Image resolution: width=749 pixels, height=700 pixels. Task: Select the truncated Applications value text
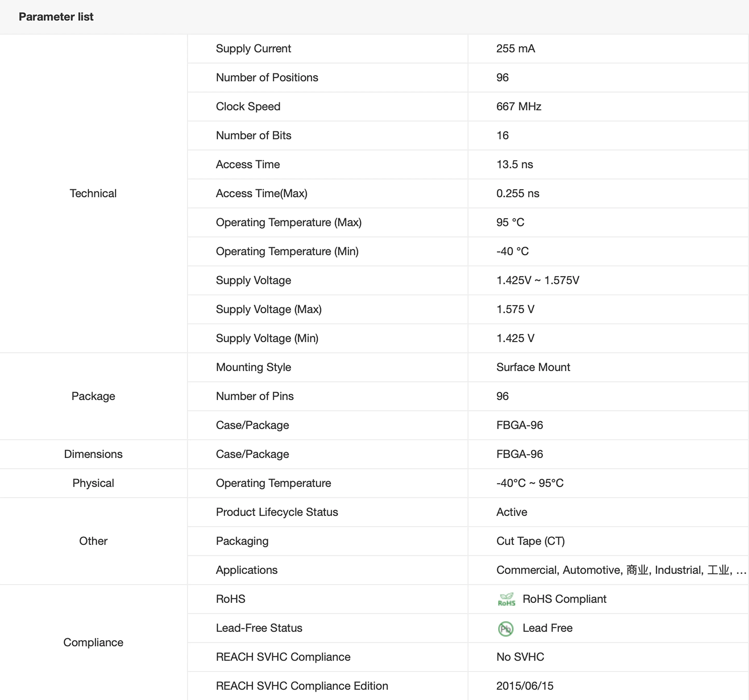click(621, 570)
